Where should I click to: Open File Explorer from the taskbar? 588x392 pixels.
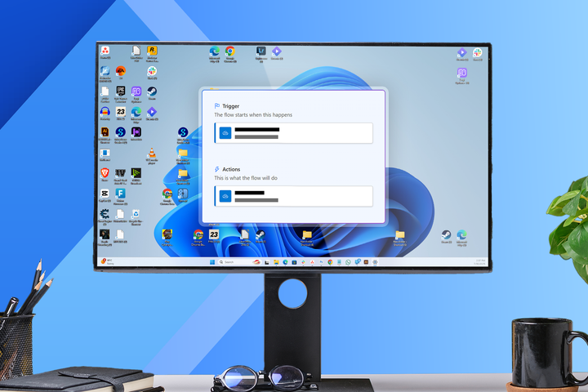[x=276, y=262]
